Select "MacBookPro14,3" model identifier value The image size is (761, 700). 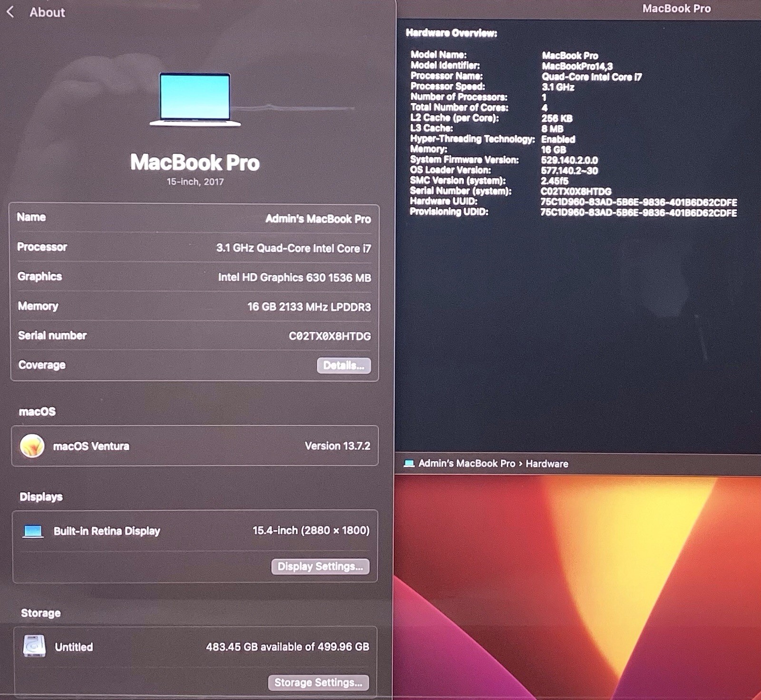coord(577,67)
